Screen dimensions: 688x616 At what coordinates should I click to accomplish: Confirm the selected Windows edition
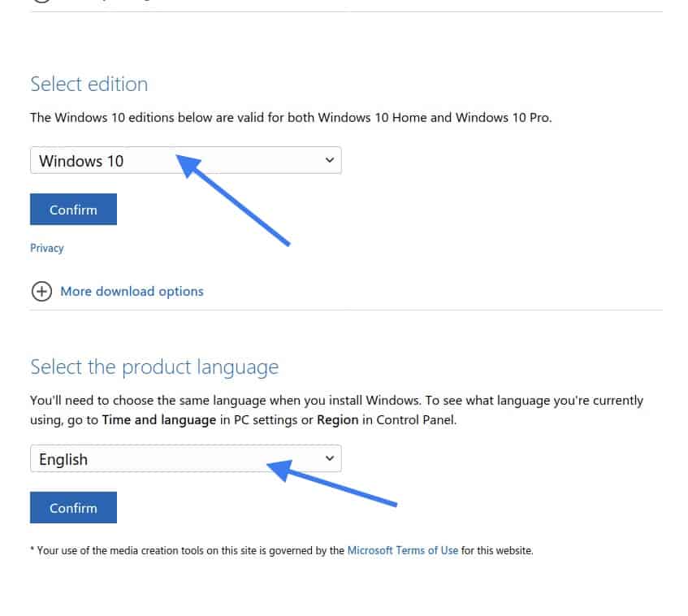(x=73, y=210)
